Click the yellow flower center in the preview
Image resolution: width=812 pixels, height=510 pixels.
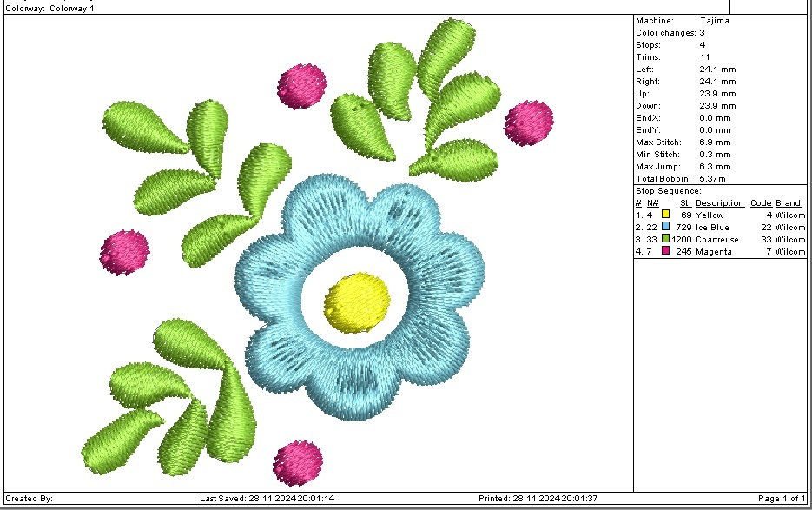pyautogui.click(x=357, y=302)
